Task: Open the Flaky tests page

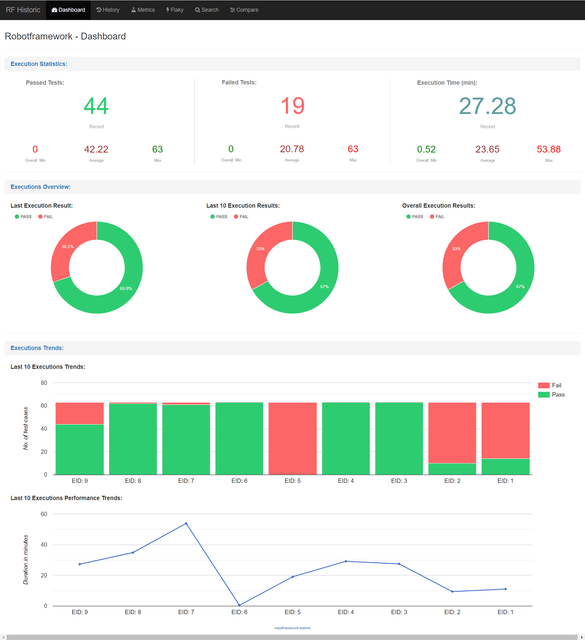Action: pos(175,10)
